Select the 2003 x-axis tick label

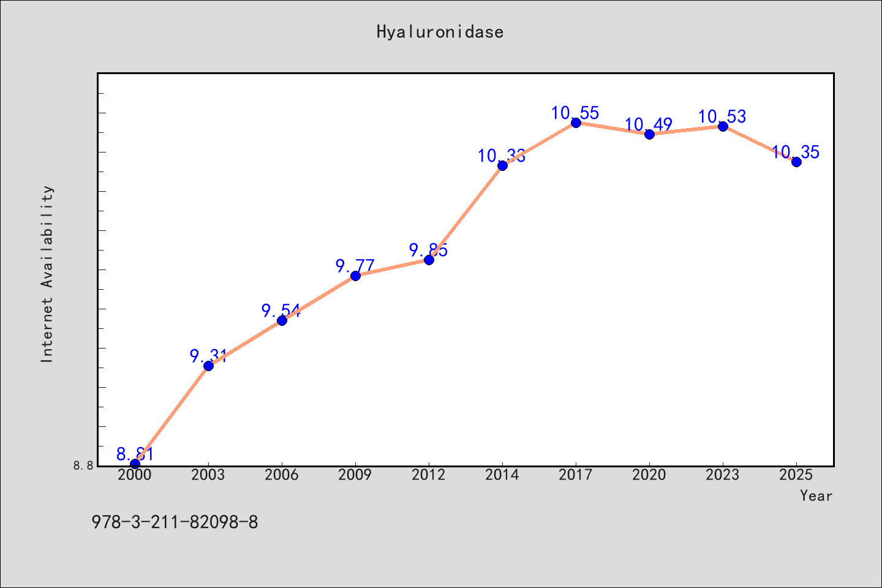pyautogui.click(x=208, y=475)
